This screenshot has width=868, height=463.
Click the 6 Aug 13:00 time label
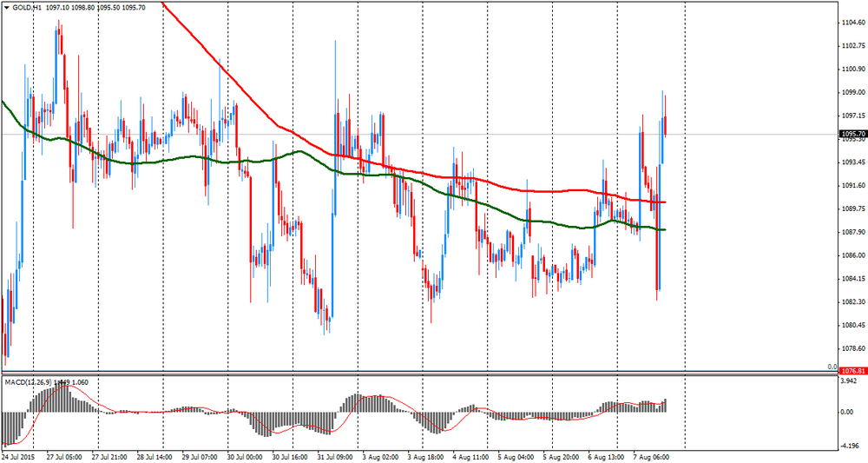point(606,458)
